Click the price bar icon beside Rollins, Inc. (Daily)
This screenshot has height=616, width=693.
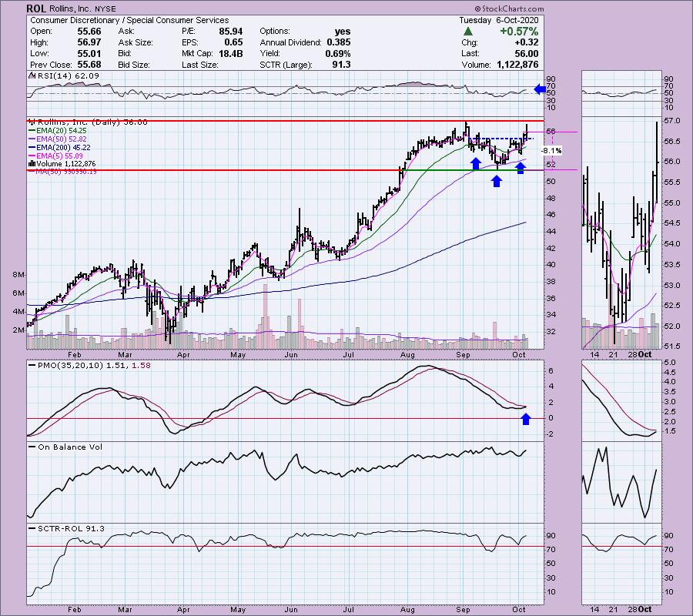(32, 122)
